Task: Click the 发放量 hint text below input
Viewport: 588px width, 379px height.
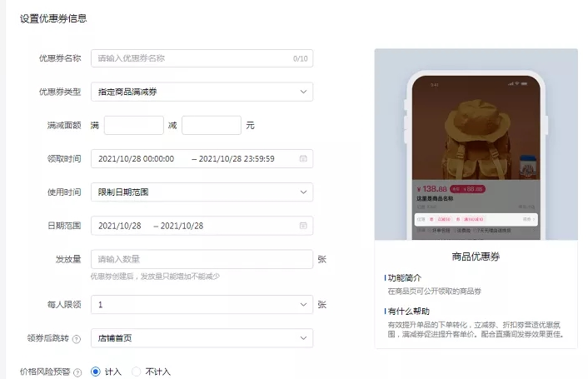Action: click(x=155, y=277)
